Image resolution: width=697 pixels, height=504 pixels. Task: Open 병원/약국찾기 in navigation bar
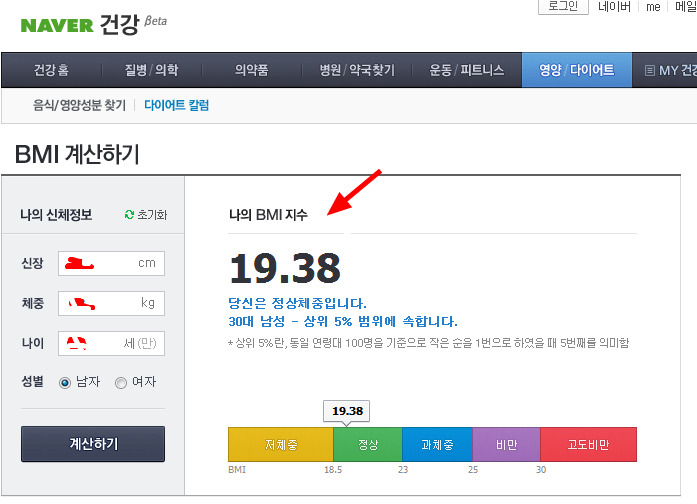(356, 70)
